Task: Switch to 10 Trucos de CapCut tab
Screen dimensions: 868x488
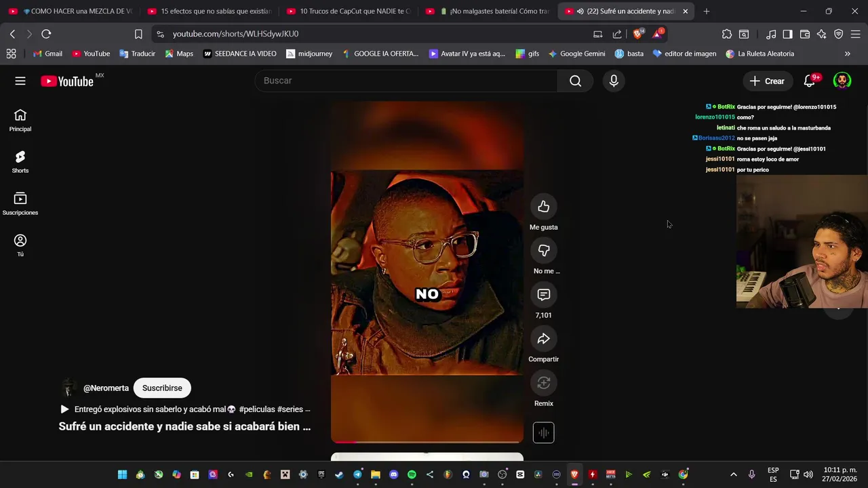Action: (x=349, y=11)
